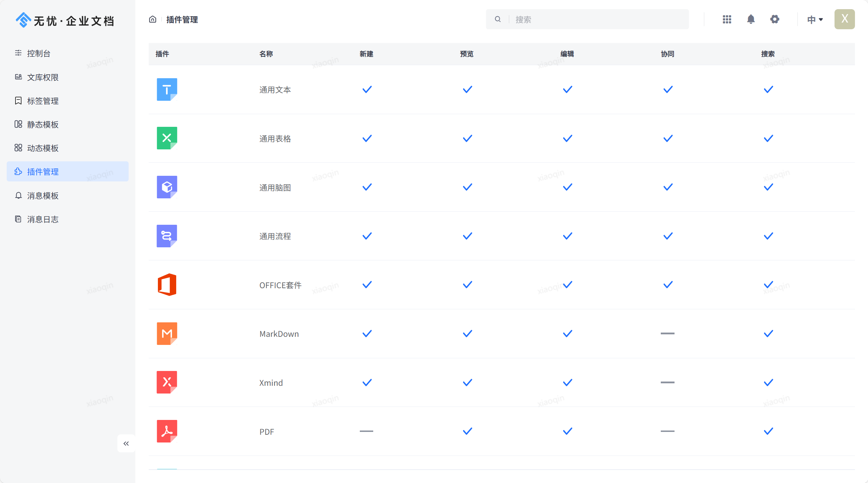Click the 消息日志 sidebar icon
Screen dimensions: 868x483
click(18, 219)
